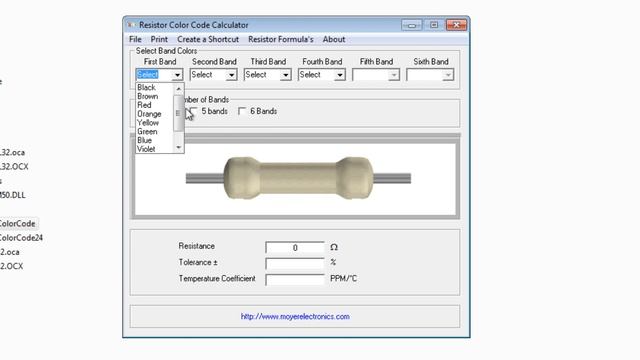Minimize the Resistor Color Code Calculator window
Screen dimensions: 640x360
pos(411,25)
